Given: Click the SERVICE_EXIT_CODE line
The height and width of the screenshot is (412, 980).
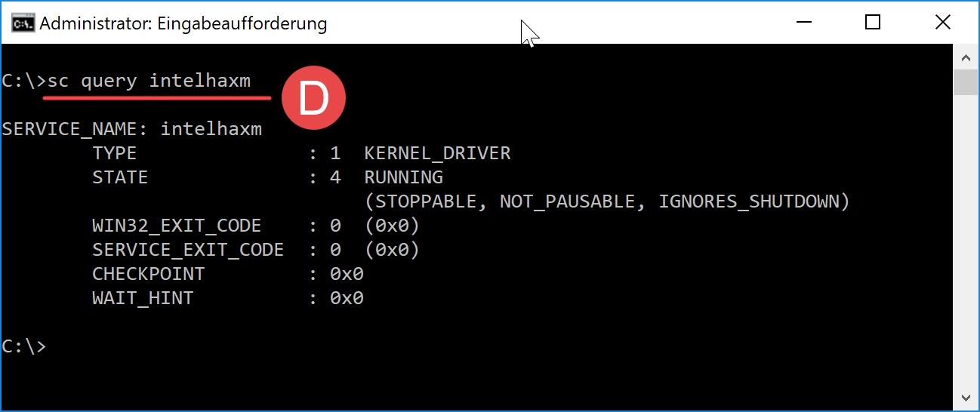Looking at the screenshot, I should click(256, 250).
